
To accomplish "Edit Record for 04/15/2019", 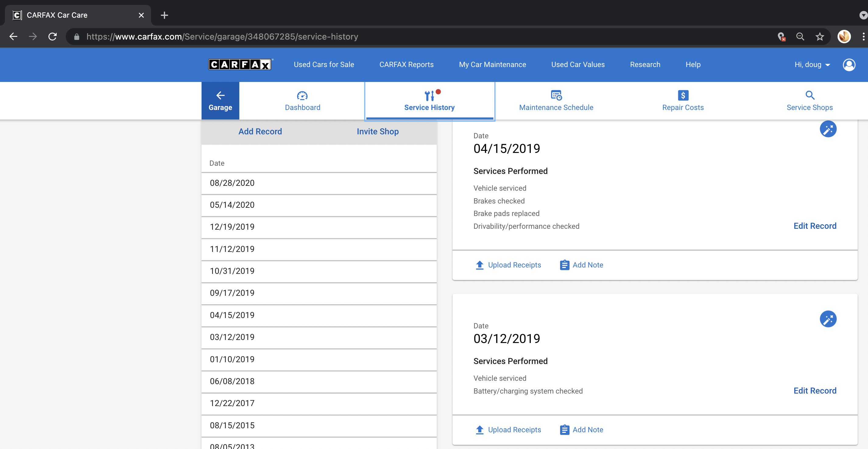I will [x=815, y=226].
